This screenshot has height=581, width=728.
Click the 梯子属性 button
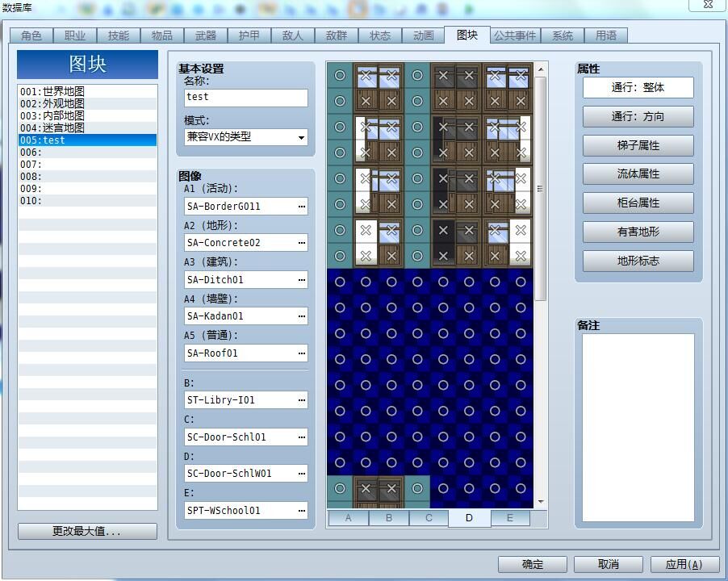click(x=638, y=146)
